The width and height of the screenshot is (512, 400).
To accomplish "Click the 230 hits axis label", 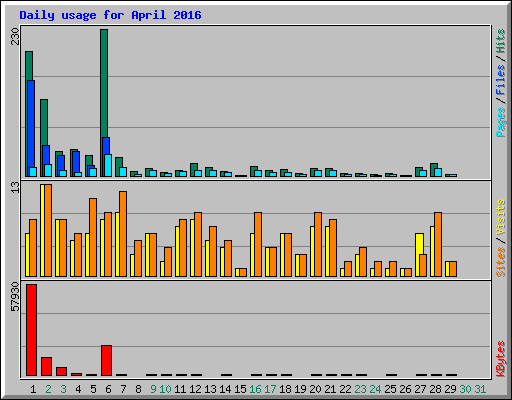I will 15,36.
